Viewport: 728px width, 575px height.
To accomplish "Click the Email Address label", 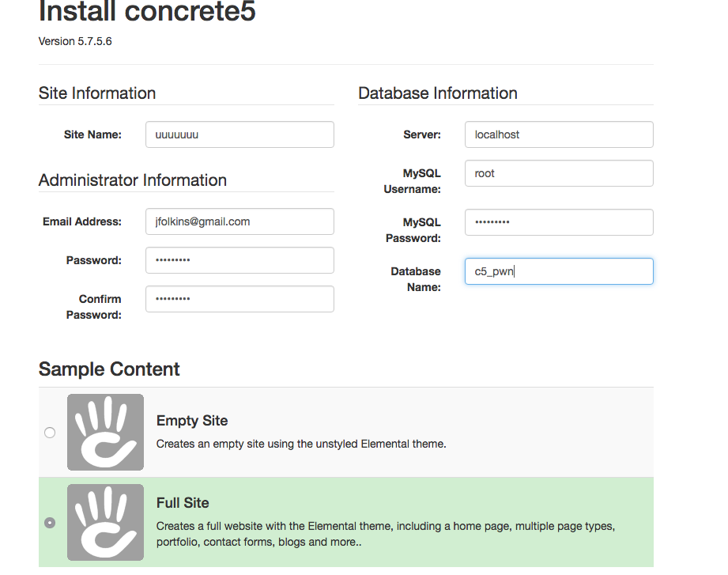I will (x=81, y=221).
